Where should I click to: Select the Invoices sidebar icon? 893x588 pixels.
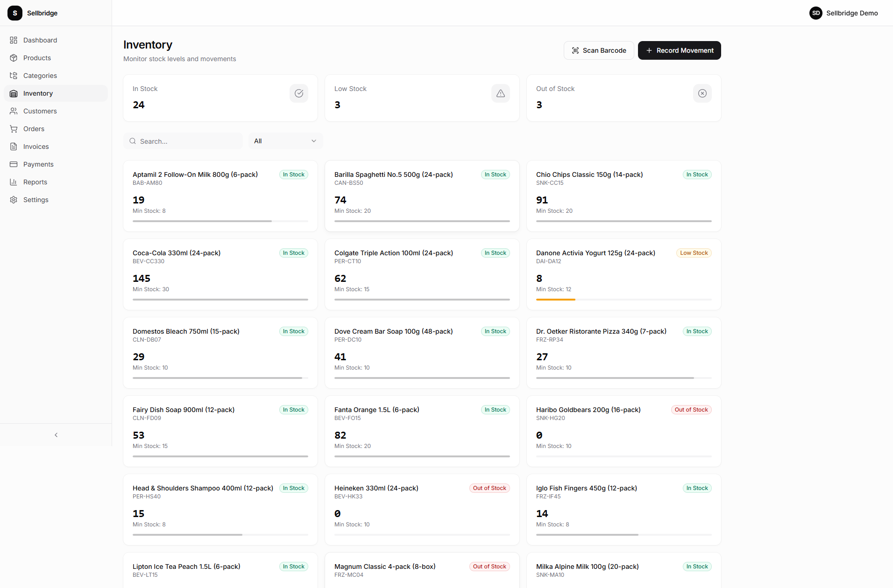click(x=14, y=147)
